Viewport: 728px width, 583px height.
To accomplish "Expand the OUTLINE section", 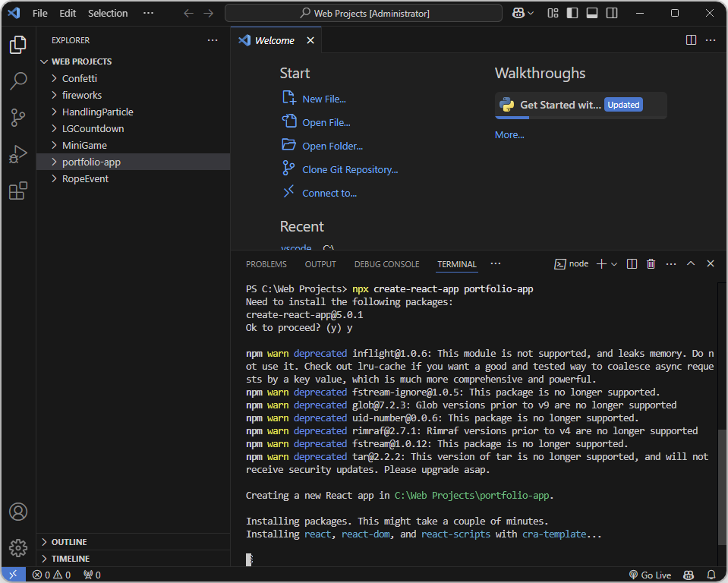I will point(134,542).
